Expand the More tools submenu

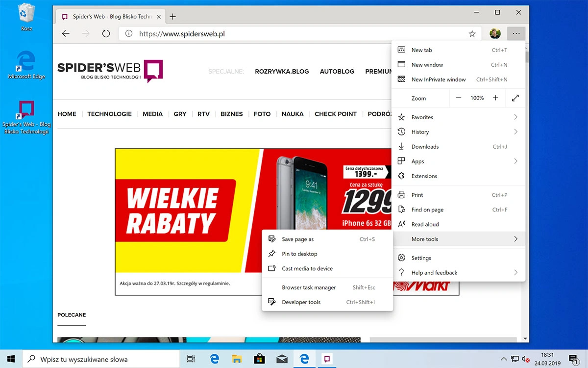coord(515,239)
